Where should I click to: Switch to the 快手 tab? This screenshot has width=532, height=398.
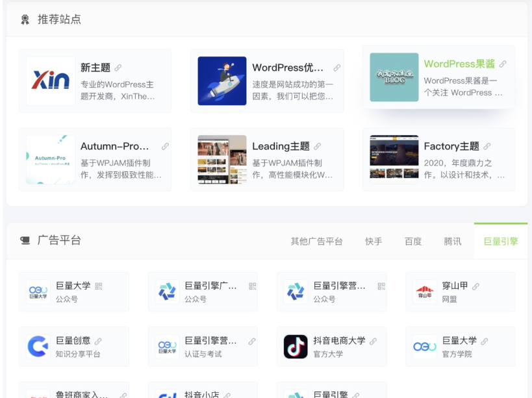click(374, 242)
